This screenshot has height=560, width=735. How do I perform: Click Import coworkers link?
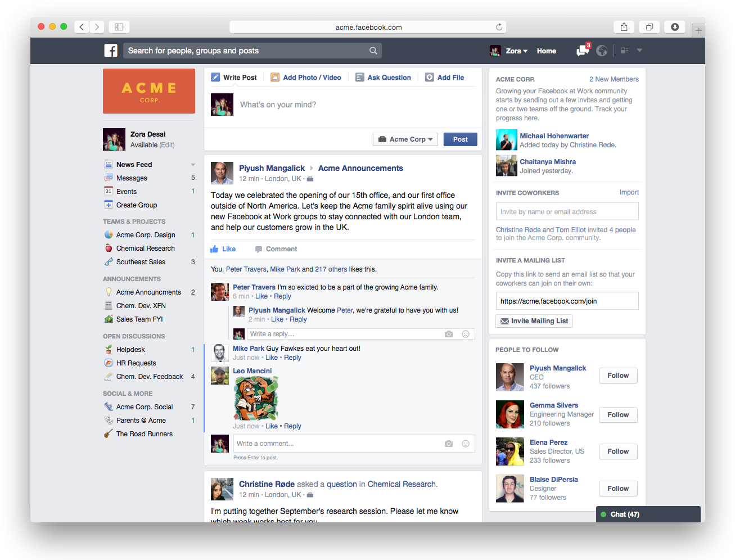click(629, 192)
